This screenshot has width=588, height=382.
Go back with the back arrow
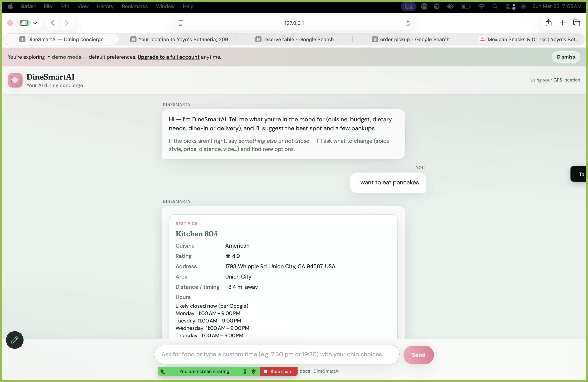coord(53,23)
